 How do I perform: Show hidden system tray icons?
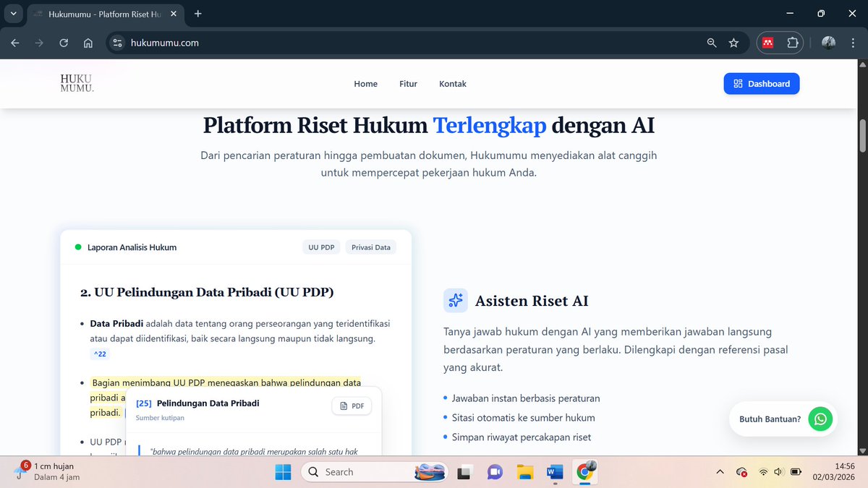pos(720,472)
